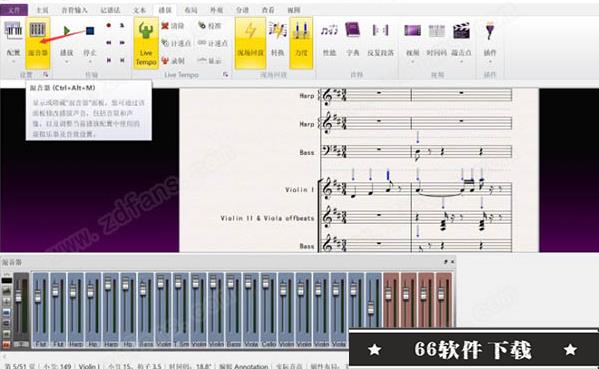Select the Violin I staff name

coord(300,189)
